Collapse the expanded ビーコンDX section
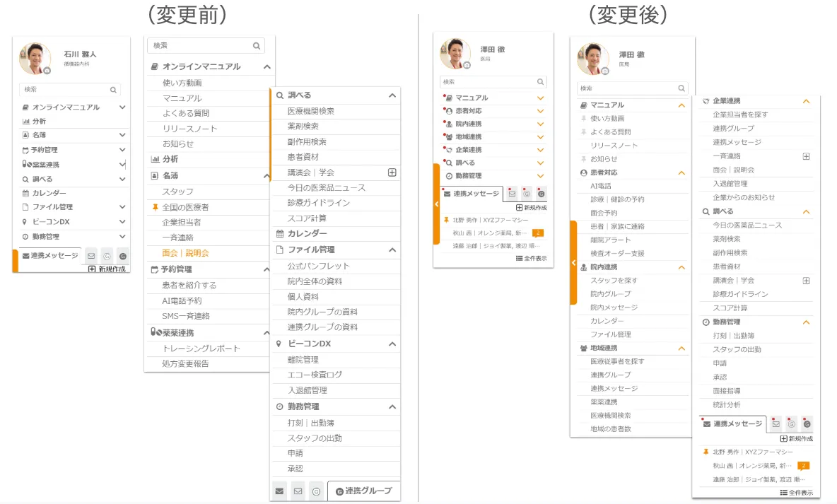 (x=392, y=344)
